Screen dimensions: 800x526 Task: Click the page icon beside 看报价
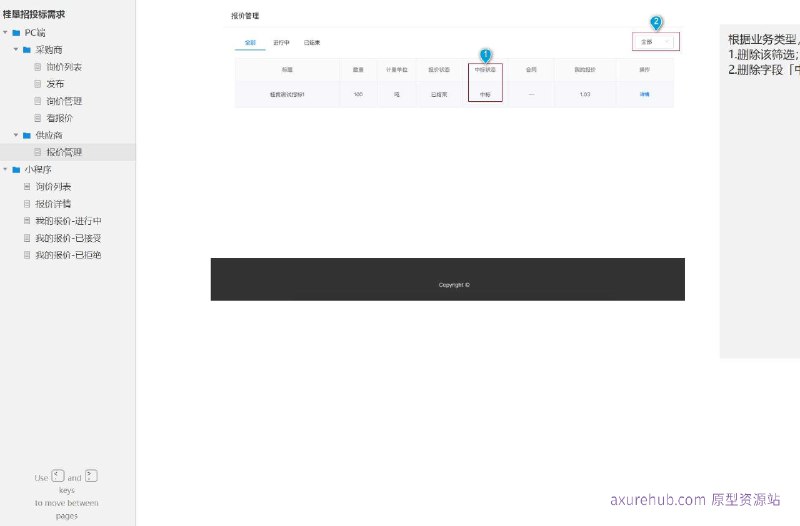37,118
